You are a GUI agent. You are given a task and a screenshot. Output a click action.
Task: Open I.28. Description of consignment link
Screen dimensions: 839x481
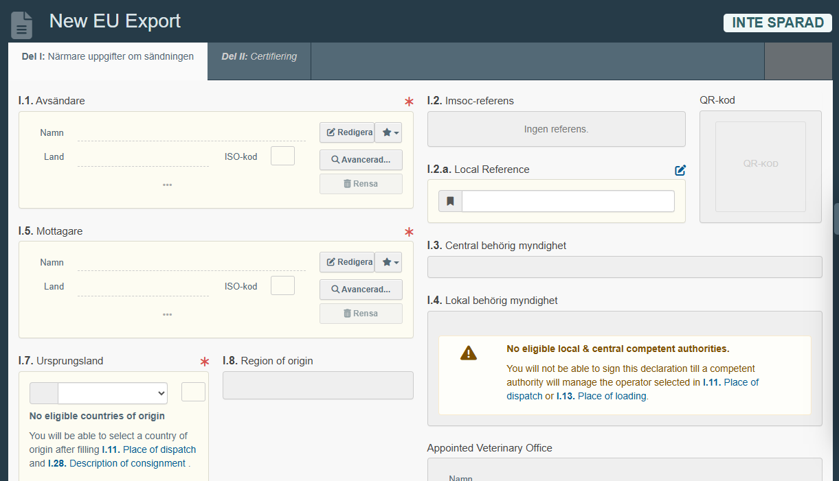tap(117, 463)
